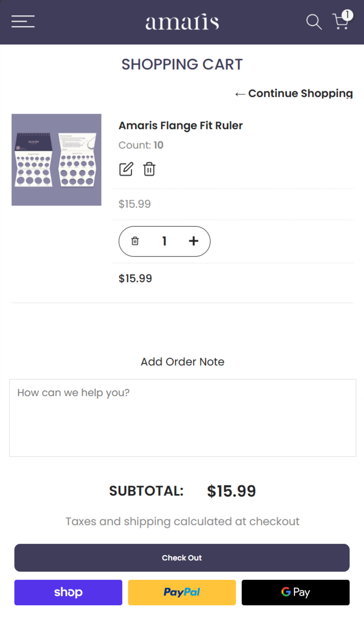Click the Continue Shopping link
Viewport: 364px width, 622px height.
pos(294,94)
